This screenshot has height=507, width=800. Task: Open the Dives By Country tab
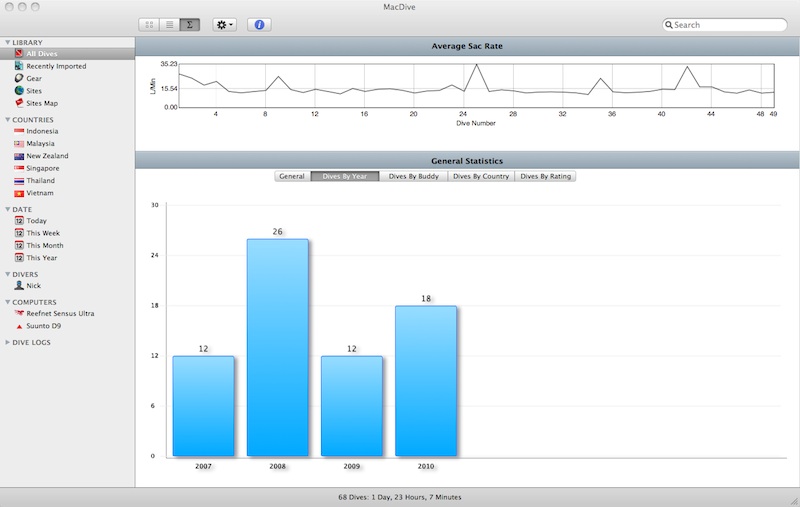(481, 176)
